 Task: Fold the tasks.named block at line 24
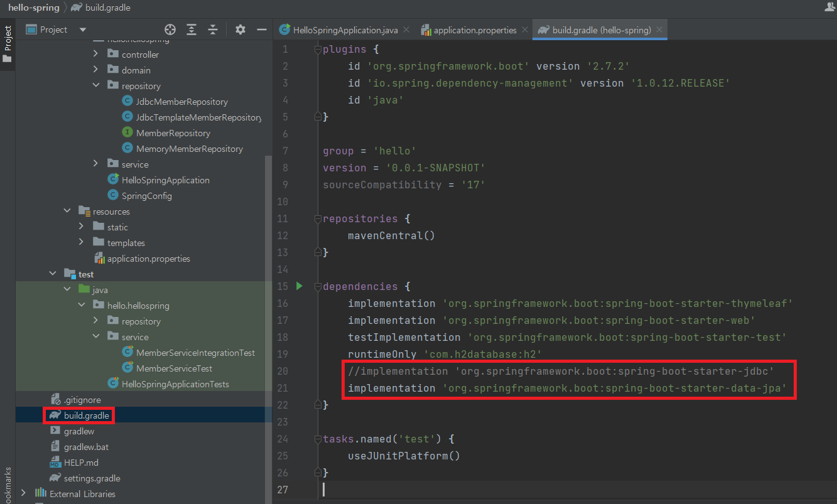317,439
